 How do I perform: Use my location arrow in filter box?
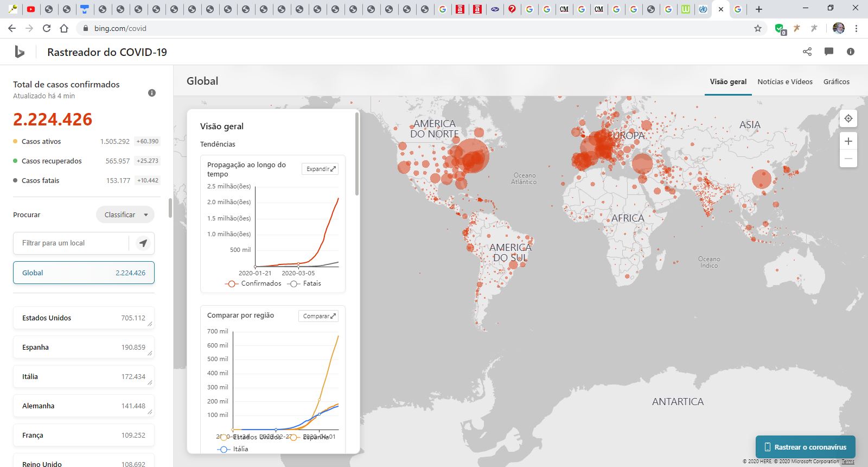(143, 243)
